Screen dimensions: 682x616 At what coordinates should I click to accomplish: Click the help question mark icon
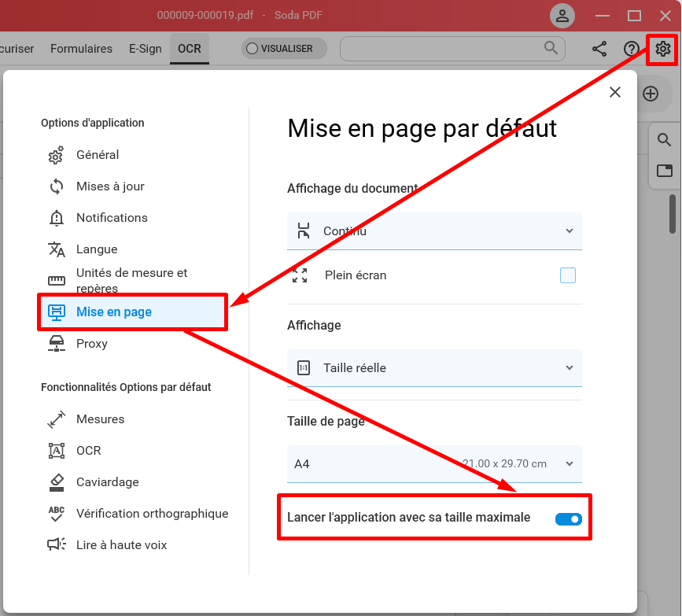[631, 49]
